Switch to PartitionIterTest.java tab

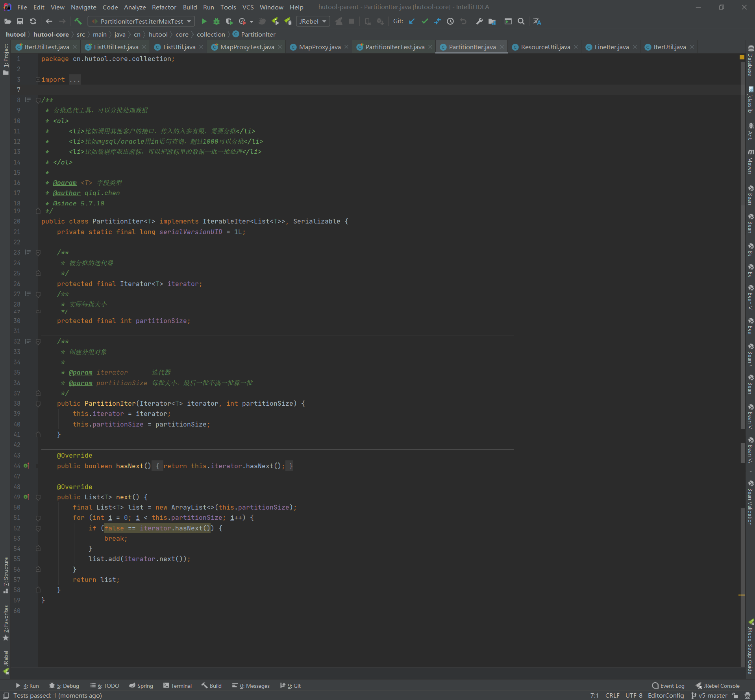[x=394, y=47]
